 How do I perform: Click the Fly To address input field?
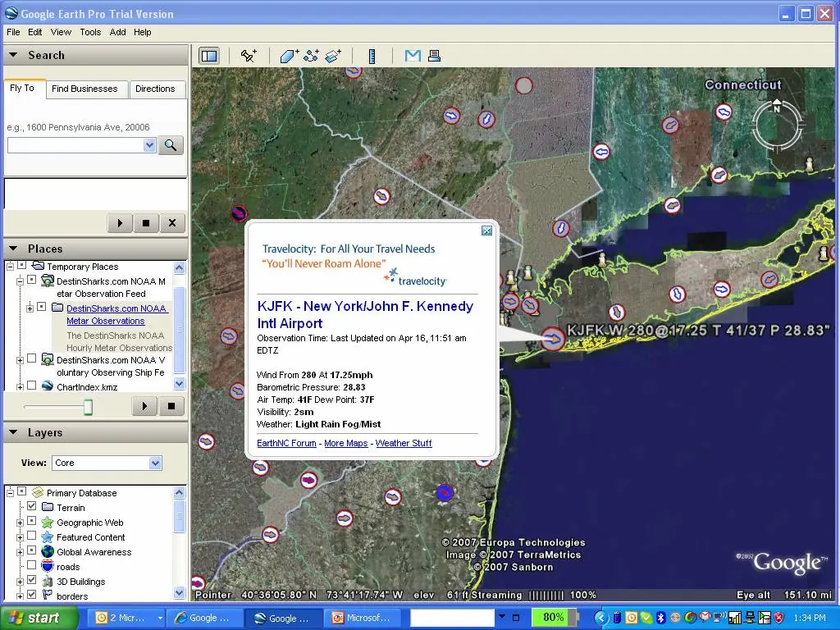[x=75, y=145]
